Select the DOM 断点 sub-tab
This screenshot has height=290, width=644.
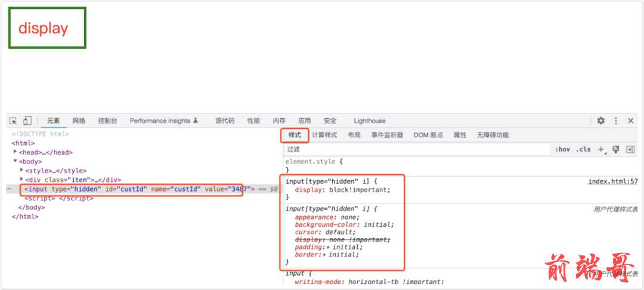tap(428, 135)
